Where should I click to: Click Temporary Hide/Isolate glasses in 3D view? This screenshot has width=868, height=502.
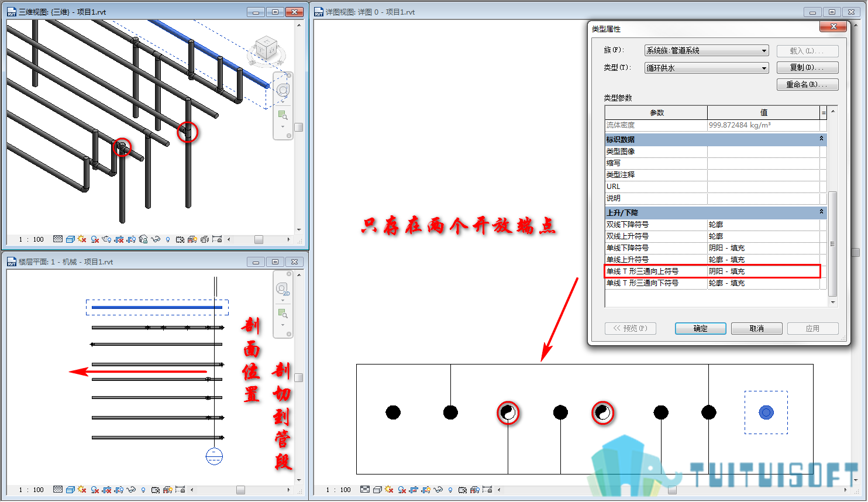[x=156, y=239]
